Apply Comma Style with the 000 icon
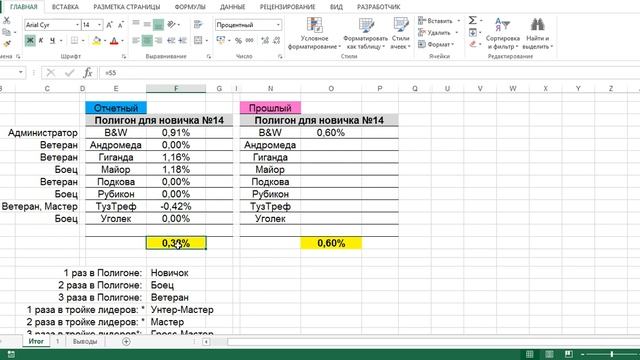The width and height of the screenshot is (640, 360). click(x=249, y=40)
